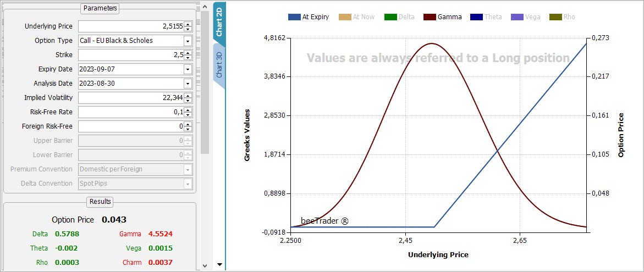Enable the Rho legend series
The height and width of the screenshot is (272, 644).
click(563, 17)
